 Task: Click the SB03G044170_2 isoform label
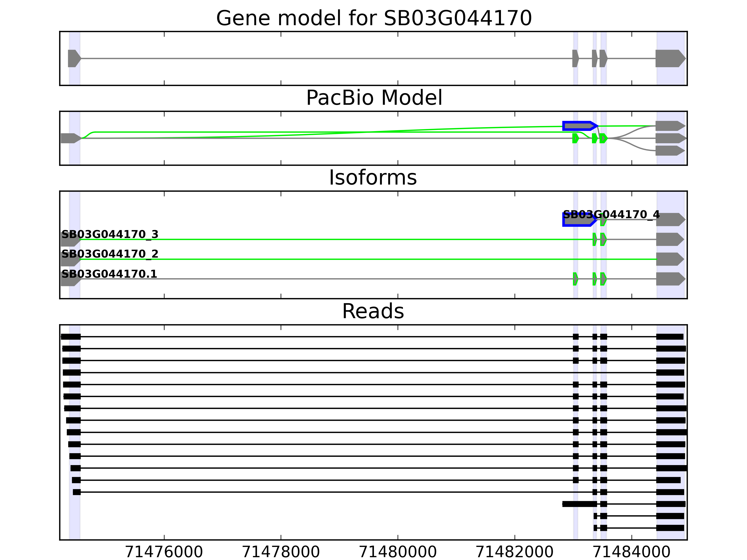(x=110, y=254)
